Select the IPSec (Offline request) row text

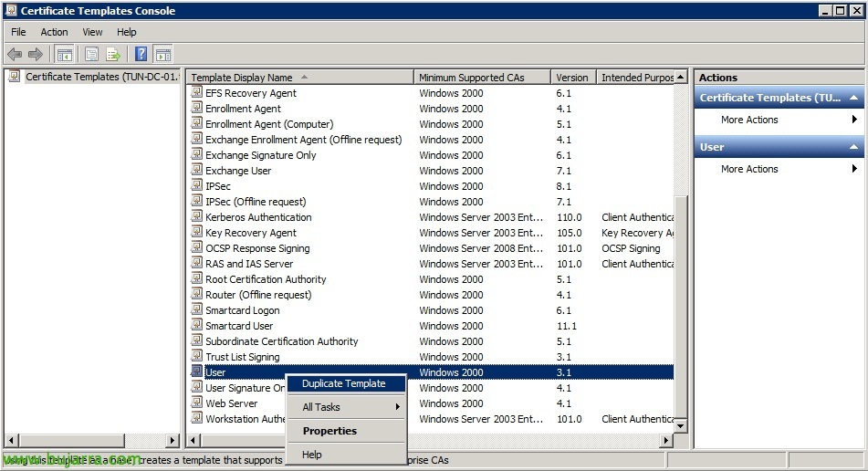256,202
